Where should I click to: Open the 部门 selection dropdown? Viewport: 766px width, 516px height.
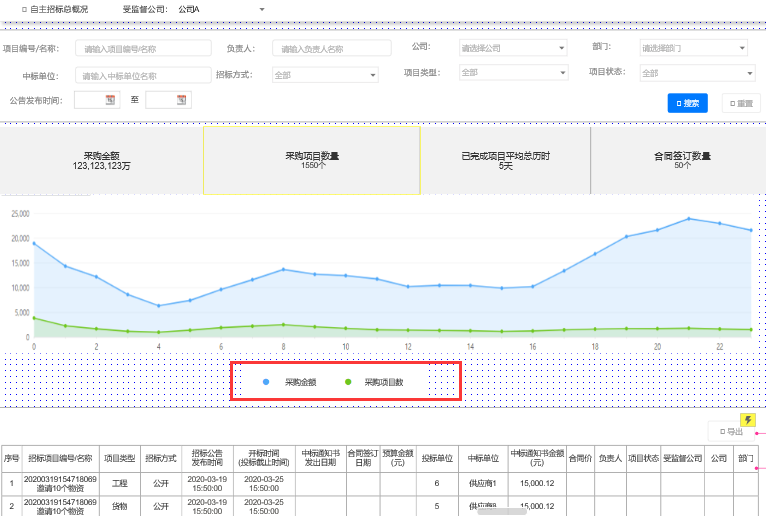tap(694, 48)
